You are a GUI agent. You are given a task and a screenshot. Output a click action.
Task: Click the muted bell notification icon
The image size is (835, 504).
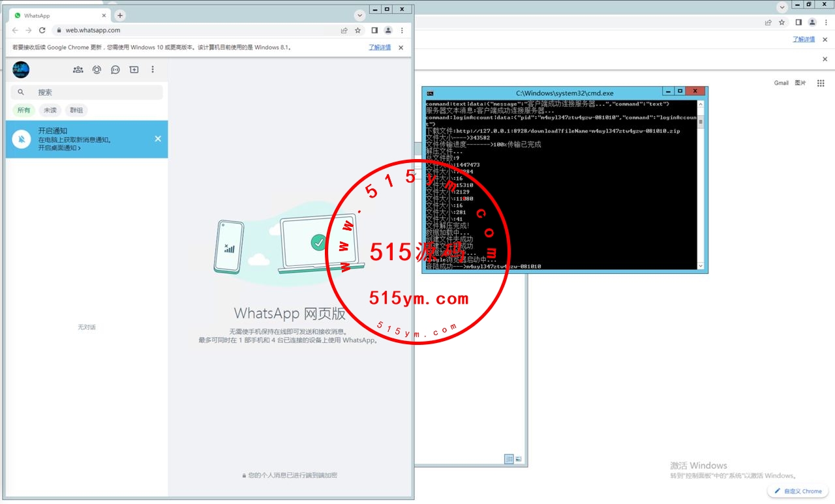point(22,139)
